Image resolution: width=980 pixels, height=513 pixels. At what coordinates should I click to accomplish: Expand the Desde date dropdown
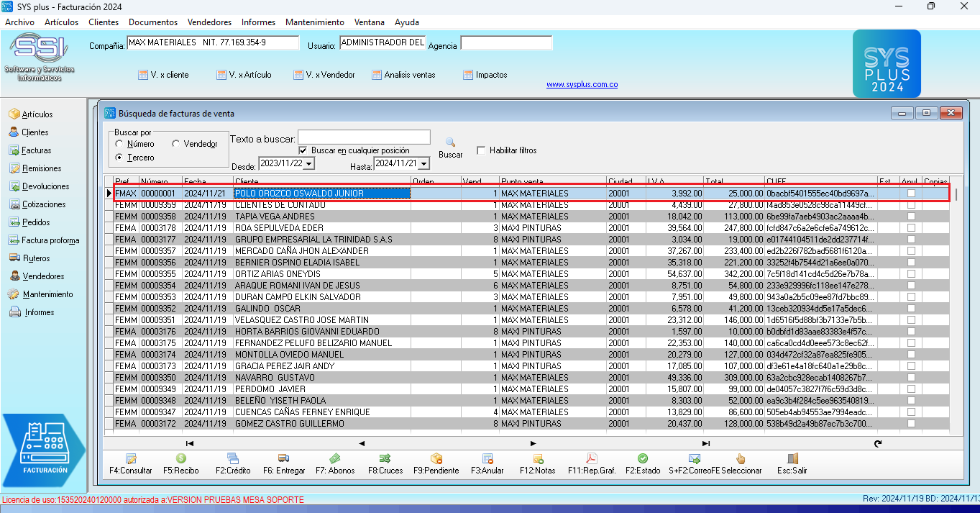309,164
